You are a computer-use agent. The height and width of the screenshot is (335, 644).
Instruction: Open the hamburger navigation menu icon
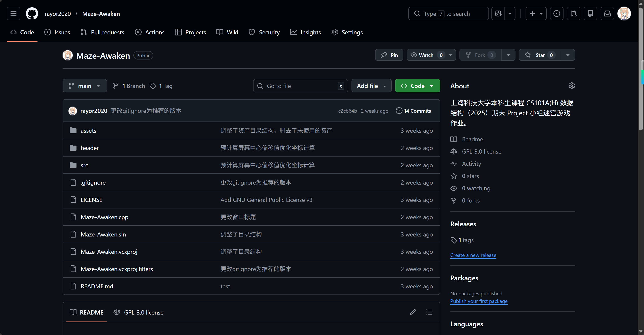[13, 14]
